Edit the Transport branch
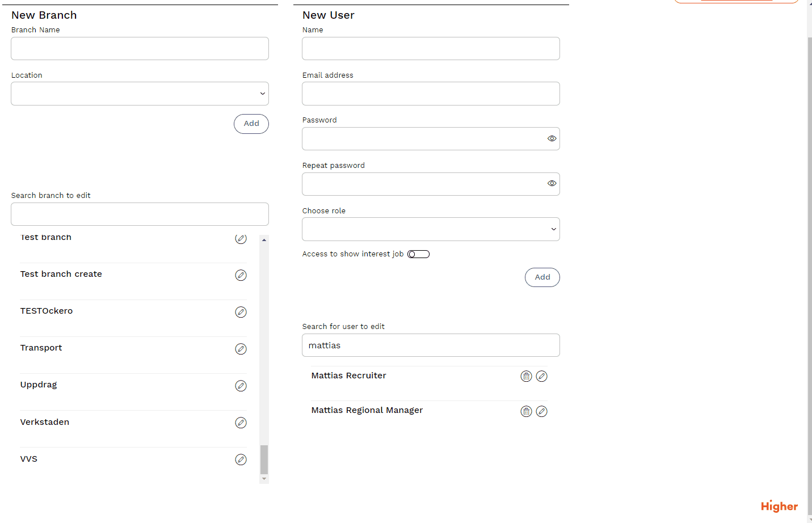 point(241,349)
